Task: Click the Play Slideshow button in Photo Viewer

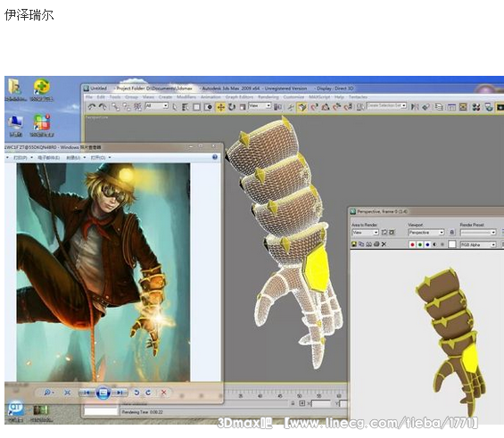Action: click(103, 393)
